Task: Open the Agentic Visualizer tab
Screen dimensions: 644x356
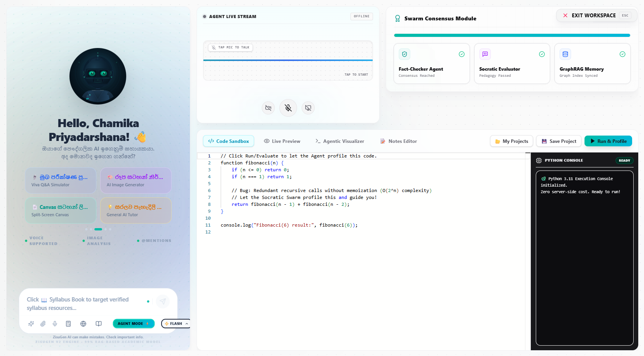Action: point(340,141)
